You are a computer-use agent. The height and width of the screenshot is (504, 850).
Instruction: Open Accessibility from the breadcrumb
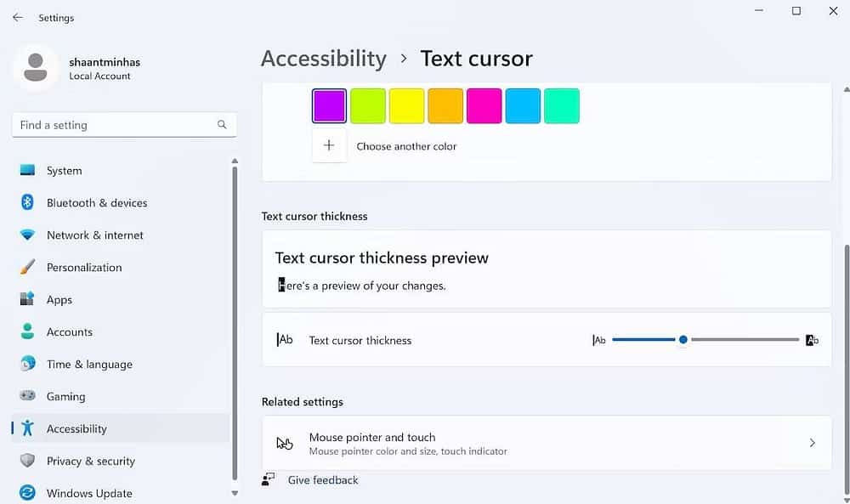[324, 58]
